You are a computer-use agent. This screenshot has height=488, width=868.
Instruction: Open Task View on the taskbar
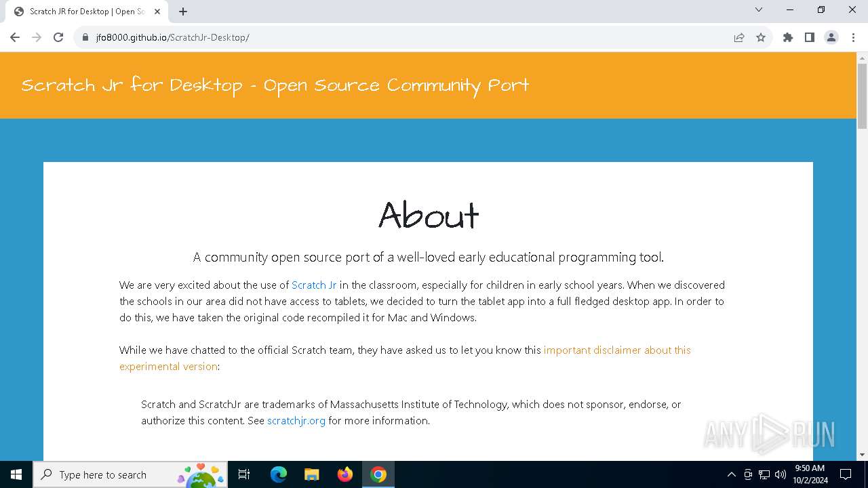pos(244,474)
